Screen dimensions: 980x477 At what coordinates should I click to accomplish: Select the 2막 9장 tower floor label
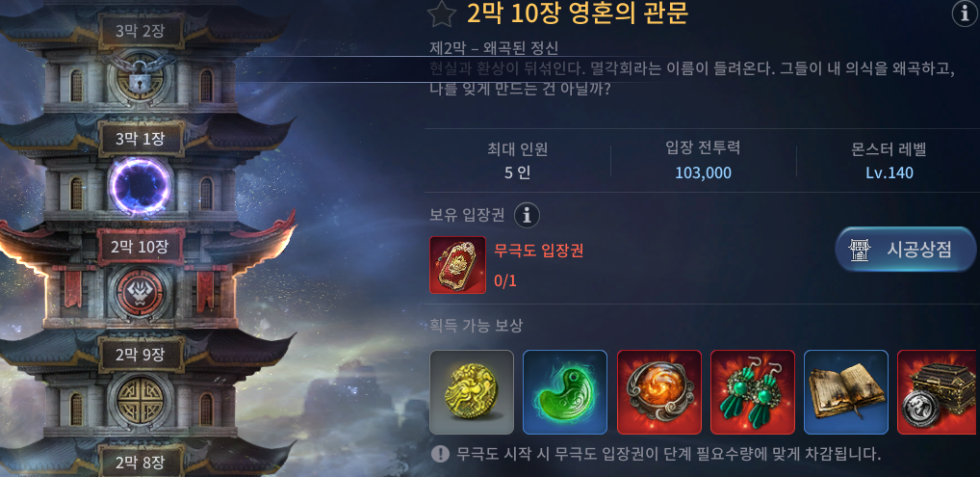(x=140, y=355)
